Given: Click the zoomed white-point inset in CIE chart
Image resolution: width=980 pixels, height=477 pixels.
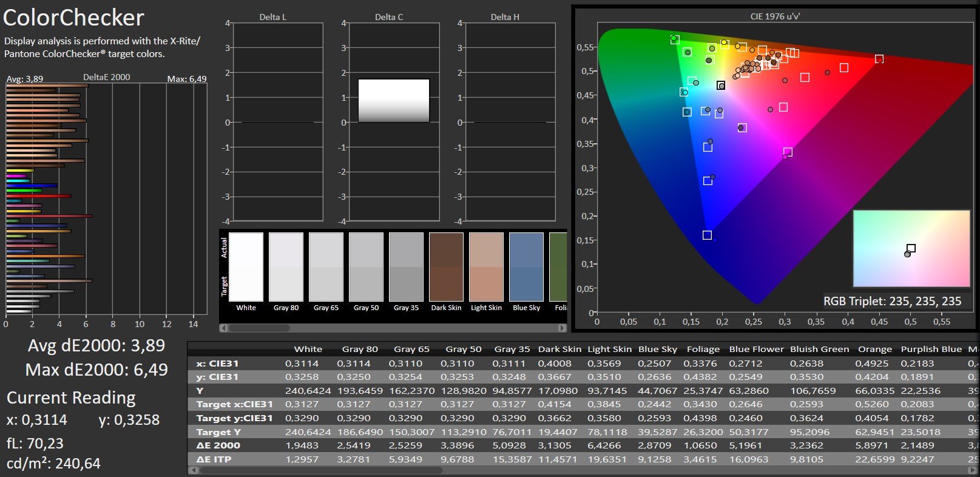Looking at the screenshot, I should point(911,248).
